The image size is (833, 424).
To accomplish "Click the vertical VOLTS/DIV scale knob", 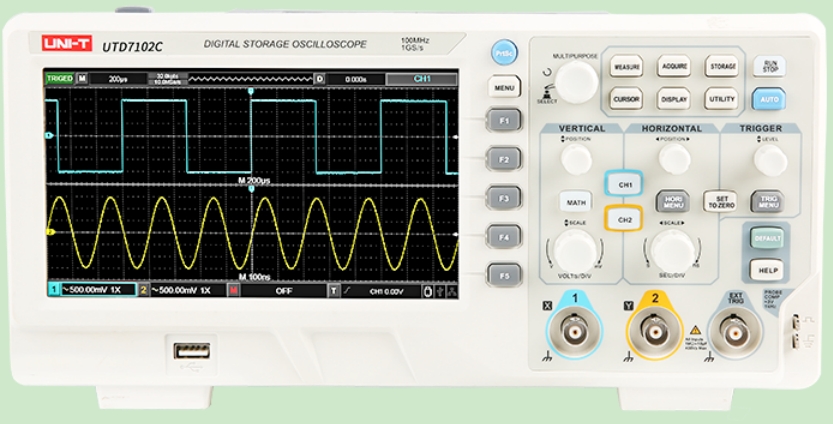I will click(575, 251).
